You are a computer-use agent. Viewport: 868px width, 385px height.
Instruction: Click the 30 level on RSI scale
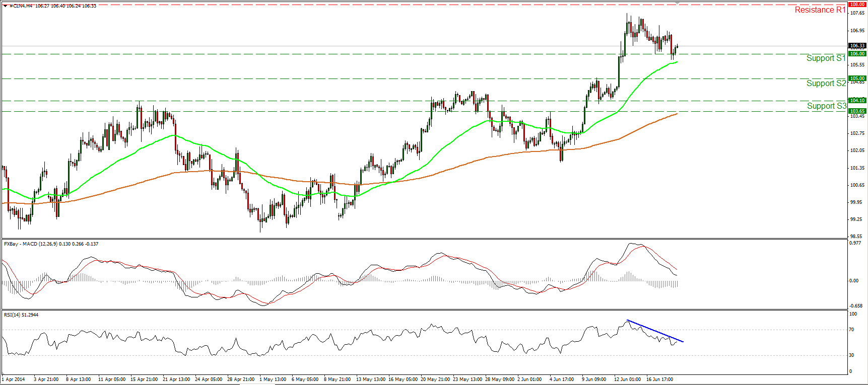tap(852, 355)
